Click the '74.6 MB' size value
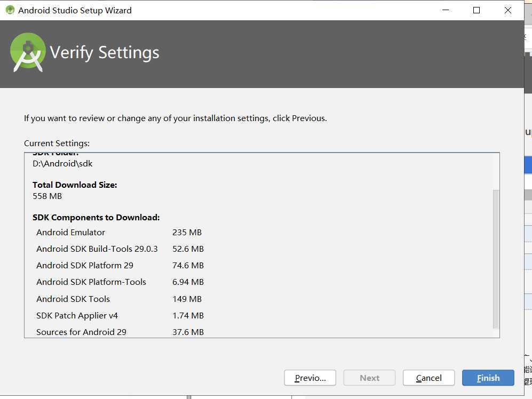 coord(188,265)
